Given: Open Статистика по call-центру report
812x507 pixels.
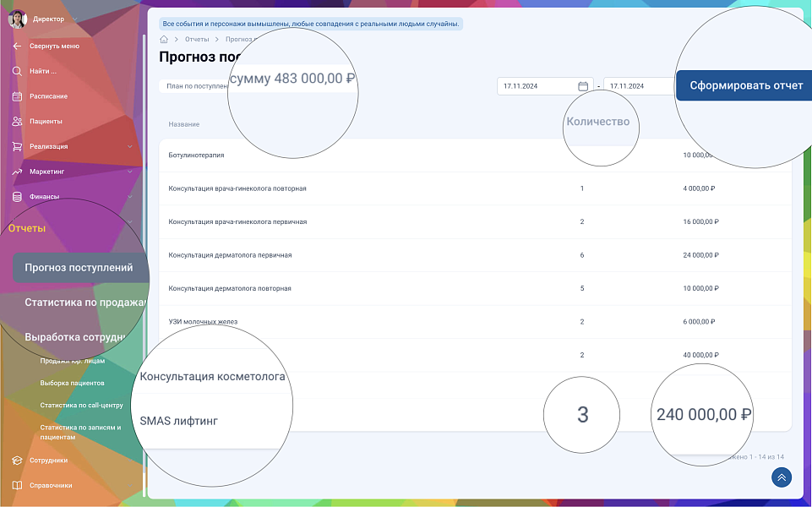Looking at the screenshot, I should coord(81,406).
